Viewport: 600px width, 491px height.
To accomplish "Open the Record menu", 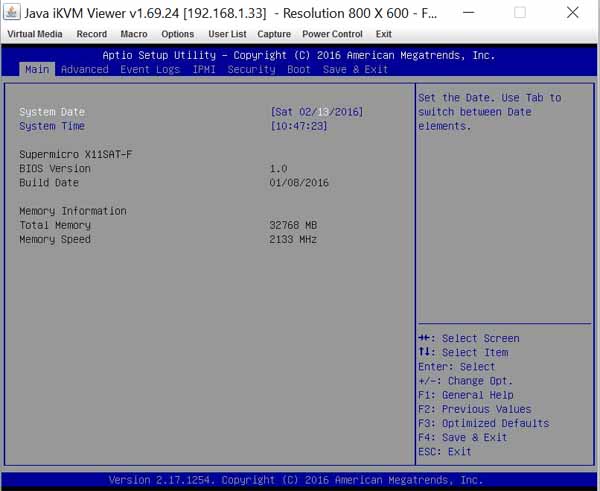I will point(92,34).
